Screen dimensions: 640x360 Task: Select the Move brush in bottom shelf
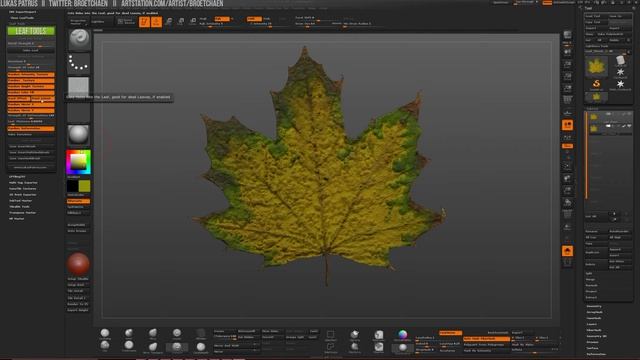pos(153,333)
